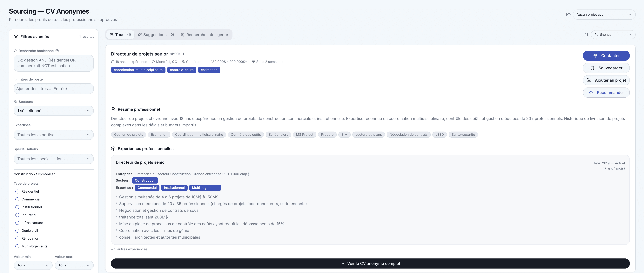644x273 pixels.
Task: Open the Valeur max dropdown
Action: pyautogui.click(x=74, y=265)
